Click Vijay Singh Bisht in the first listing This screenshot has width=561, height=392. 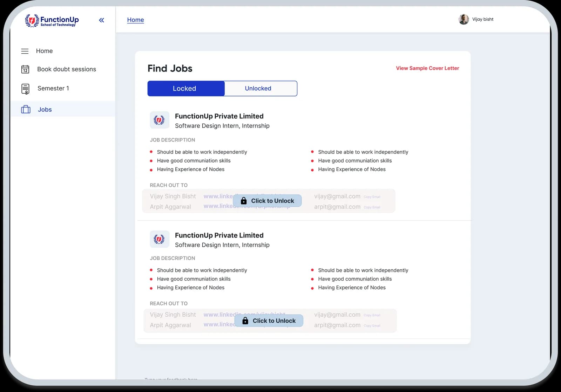173,197
